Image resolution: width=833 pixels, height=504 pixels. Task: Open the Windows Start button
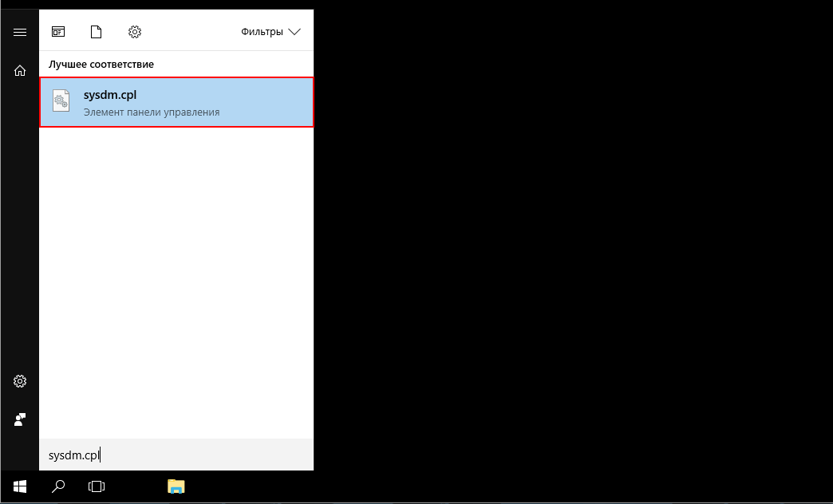[20, 486]
